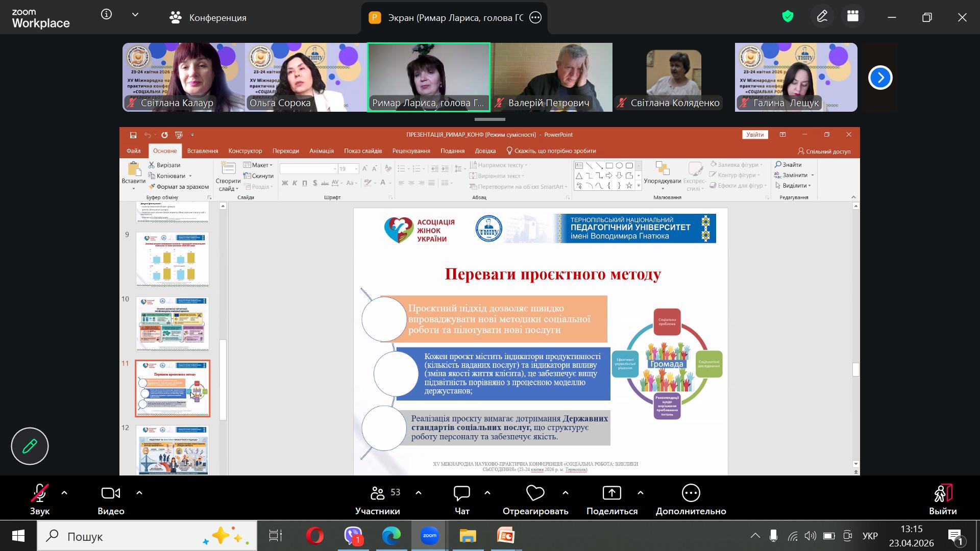Expand video options arrow beside Видео
This screenshot has height=551, width=980.
(x=139, y=493)
